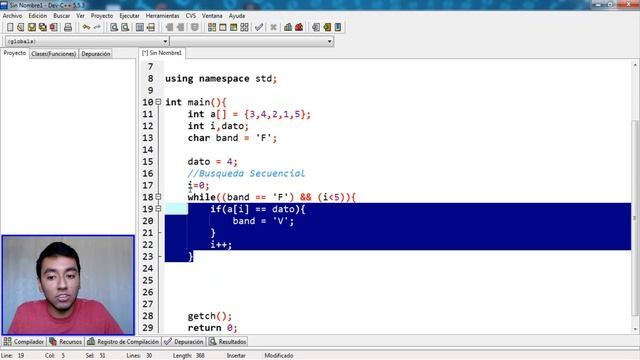Open the bottom panel Depuración tab with checkmark

point(184,342)
